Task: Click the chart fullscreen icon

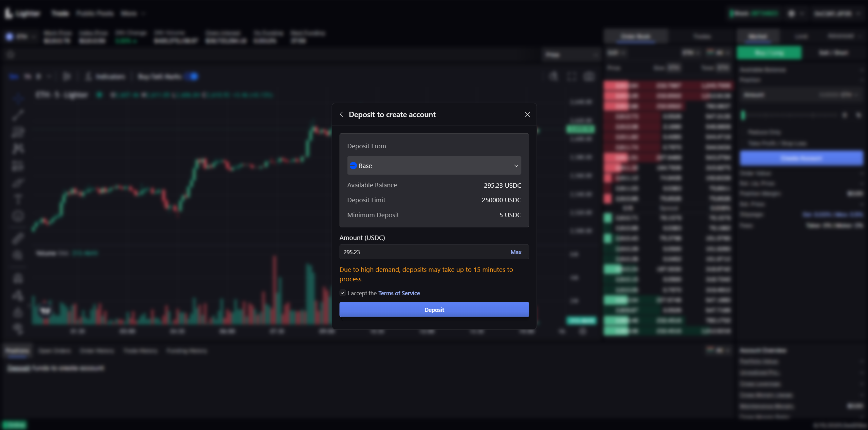Action: click(572, 77)
